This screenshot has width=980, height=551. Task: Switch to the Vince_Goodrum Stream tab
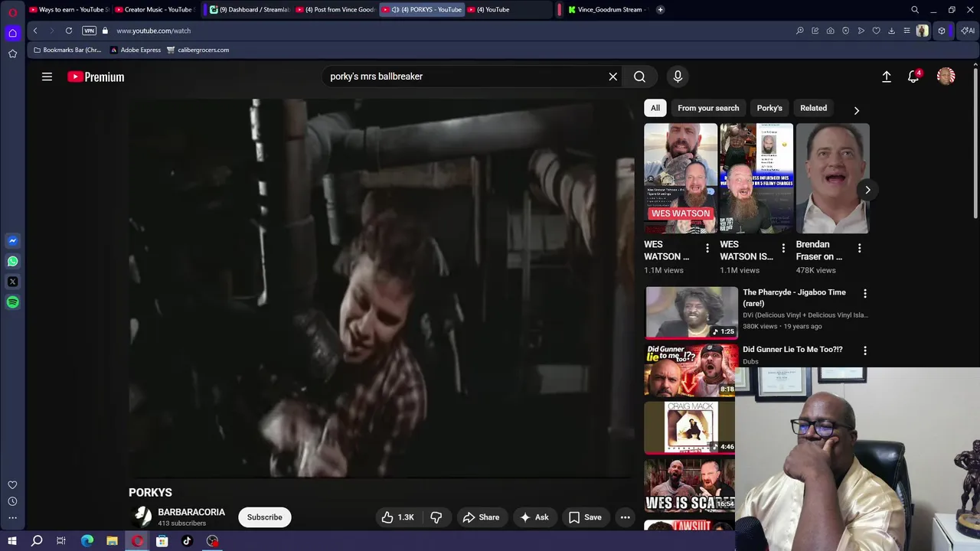coord(607,10)
